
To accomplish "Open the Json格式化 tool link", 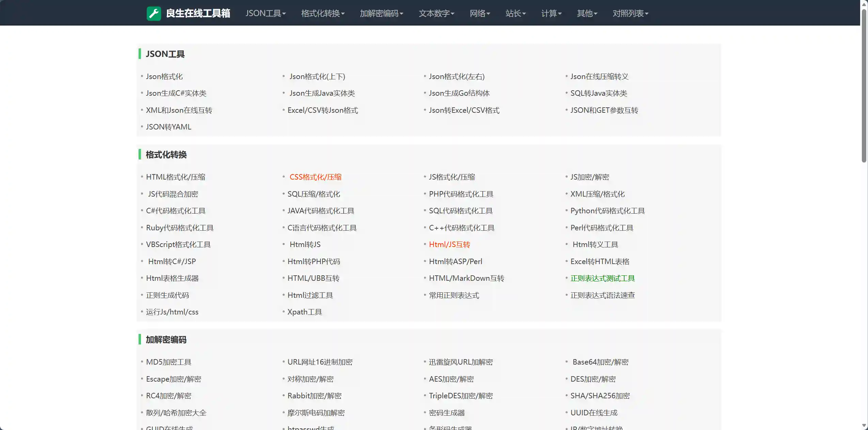I will [164, 76].
